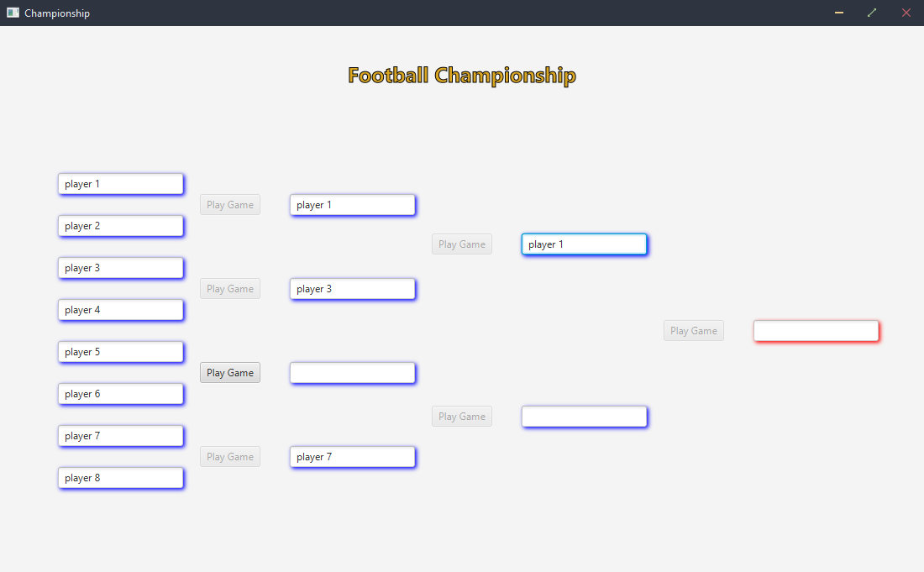The height and width of the screenshot is (572, 924).
Task: Select the first-round player 1 text field
Action: click(121, 184)
